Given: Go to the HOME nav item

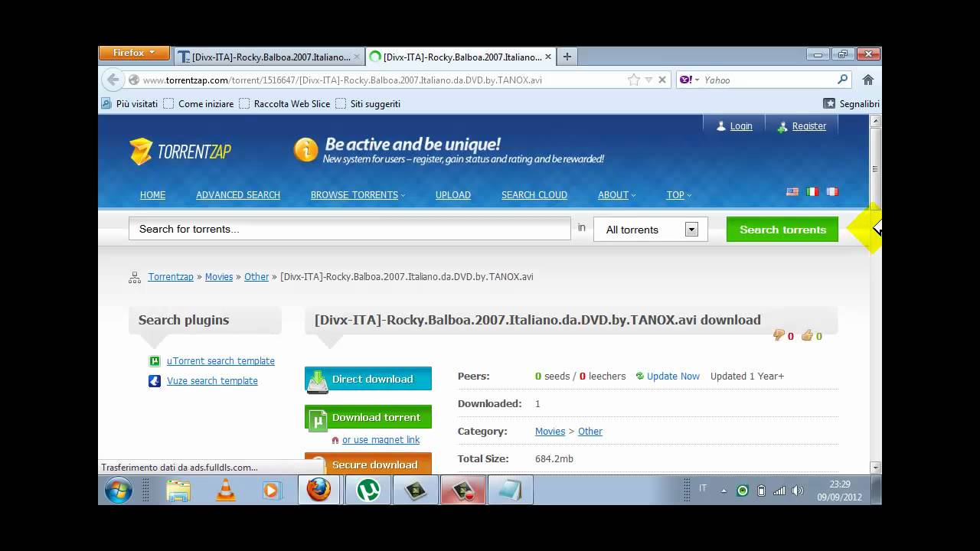Looking at the screenshot, I should click(152, 195).
